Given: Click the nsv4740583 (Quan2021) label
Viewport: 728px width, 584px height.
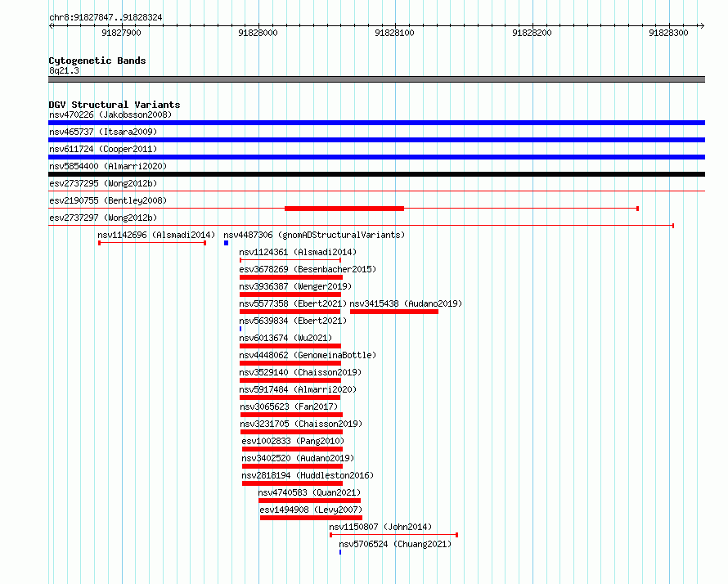Looking at the screenshot, I should [x=309, y=492].
